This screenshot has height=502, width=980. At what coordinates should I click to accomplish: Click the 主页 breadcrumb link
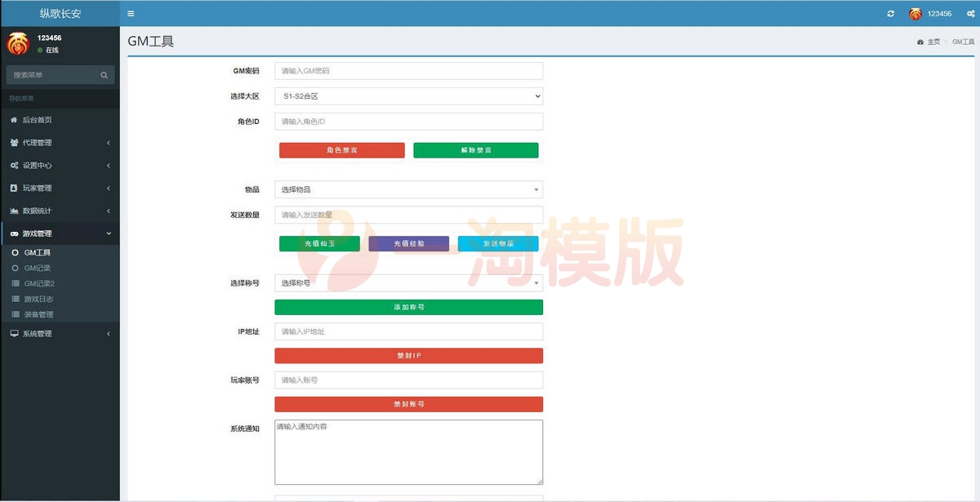point(932,41)
